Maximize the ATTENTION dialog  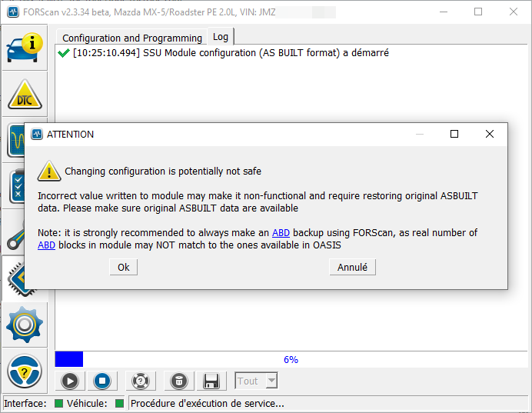pyautogui.click(x=454, y=134)
